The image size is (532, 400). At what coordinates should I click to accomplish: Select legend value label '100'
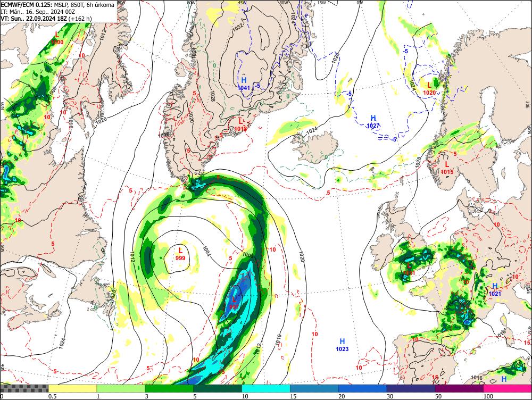488,396
